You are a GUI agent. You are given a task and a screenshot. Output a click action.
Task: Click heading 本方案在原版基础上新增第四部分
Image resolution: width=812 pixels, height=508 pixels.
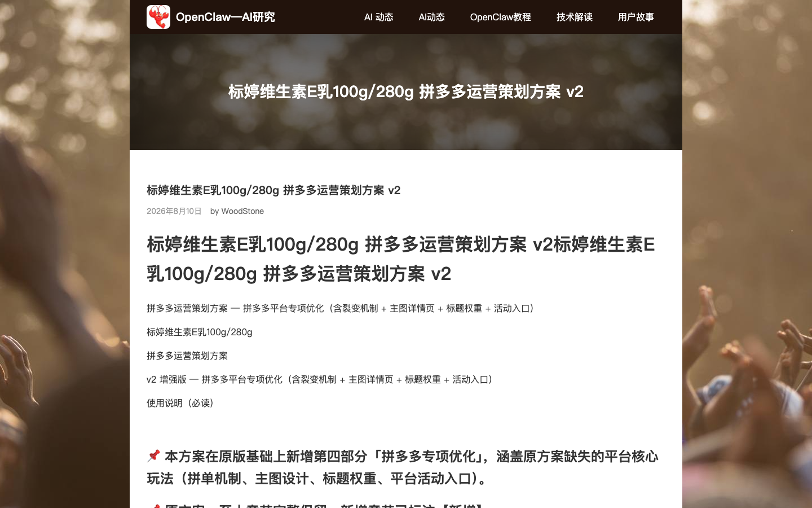point(403,467)
